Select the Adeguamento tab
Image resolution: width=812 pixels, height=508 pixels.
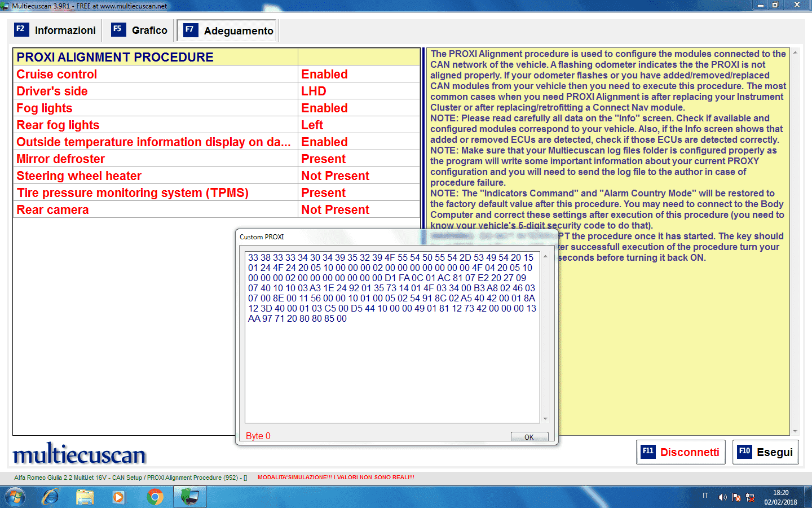(x=228, y=30)
